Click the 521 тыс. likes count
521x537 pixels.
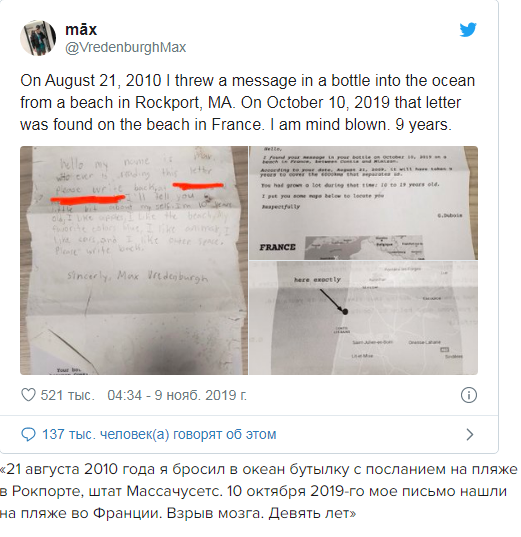tap(67, 395)
